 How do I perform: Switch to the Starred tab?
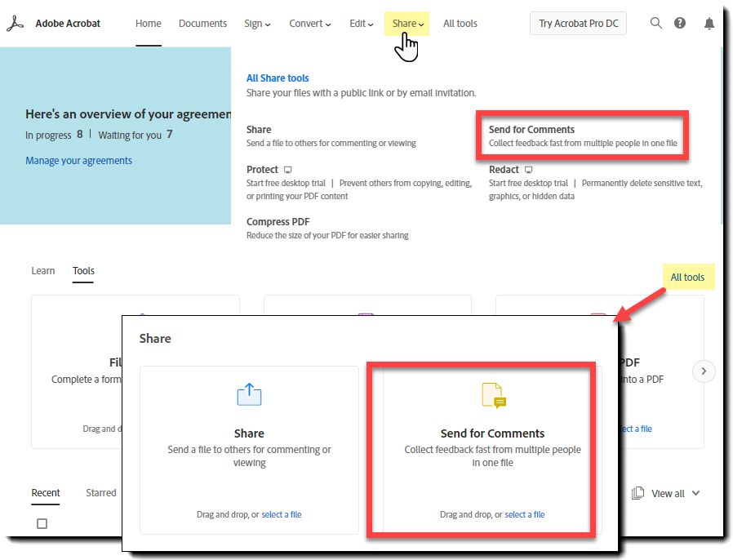point(101,493)
